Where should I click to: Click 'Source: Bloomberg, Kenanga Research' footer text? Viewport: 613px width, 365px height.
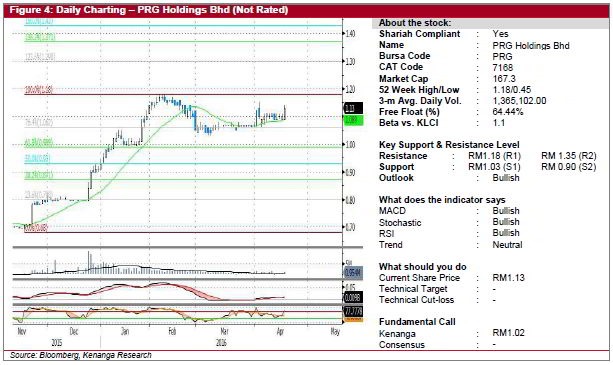[81, 355]
